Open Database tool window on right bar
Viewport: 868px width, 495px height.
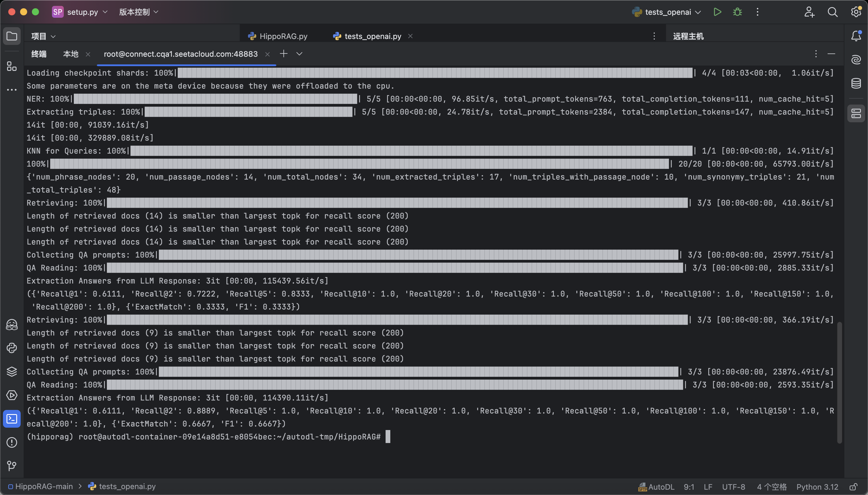click(856, 83)
